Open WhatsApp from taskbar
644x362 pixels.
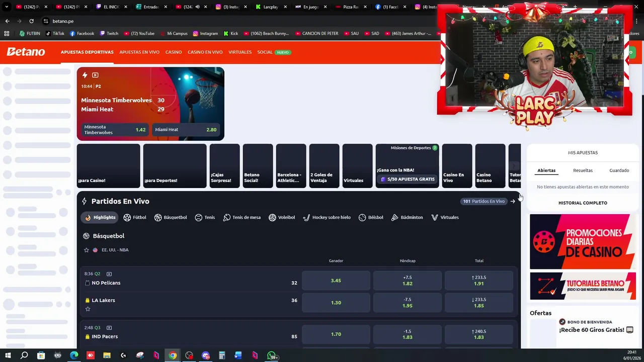[x=271, y=355]
